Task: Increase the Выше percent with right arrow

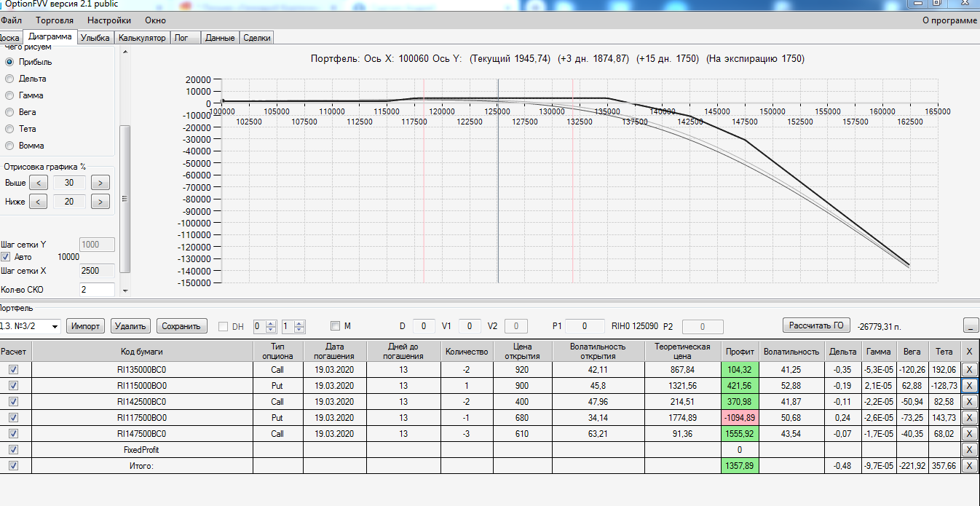Action: (100, 183)
